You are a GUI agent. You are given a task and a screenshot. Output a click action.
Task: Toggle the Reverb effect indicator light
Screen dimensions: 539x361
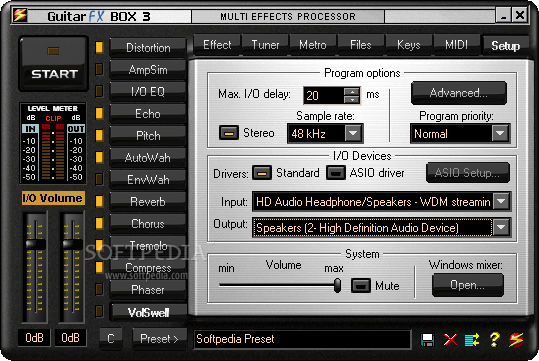[x=99, y=201]
